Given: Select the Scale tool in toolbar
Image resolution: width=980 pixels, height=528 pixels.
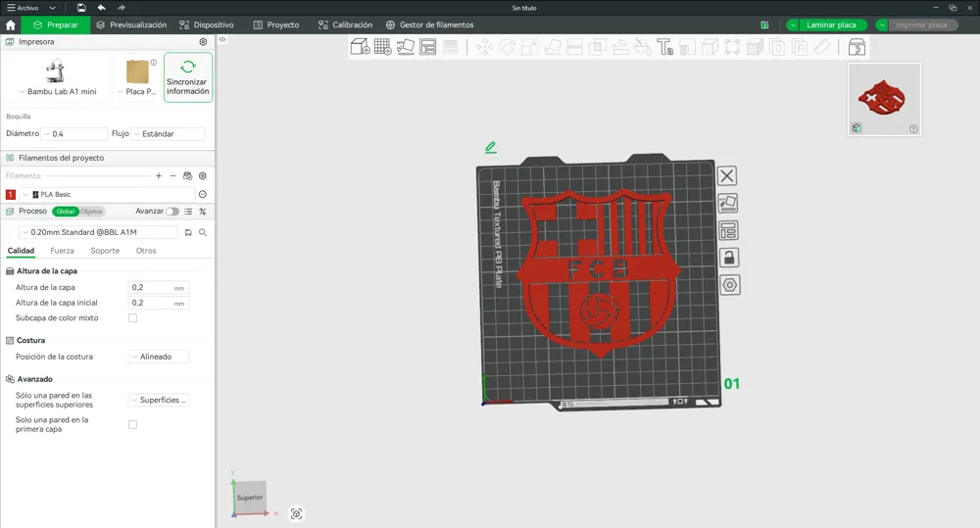Looking at the screenshot, I should [530, 47].
